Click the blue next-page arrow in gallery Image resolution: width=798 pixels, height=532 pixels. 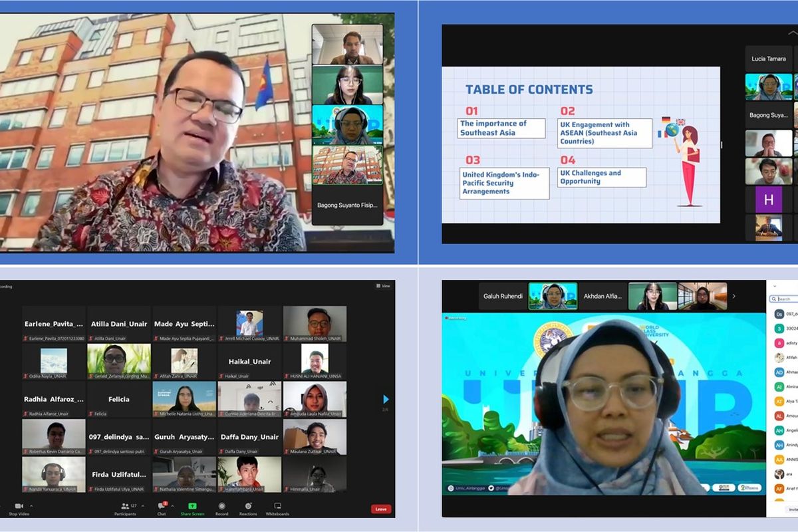tap(386, 399)
